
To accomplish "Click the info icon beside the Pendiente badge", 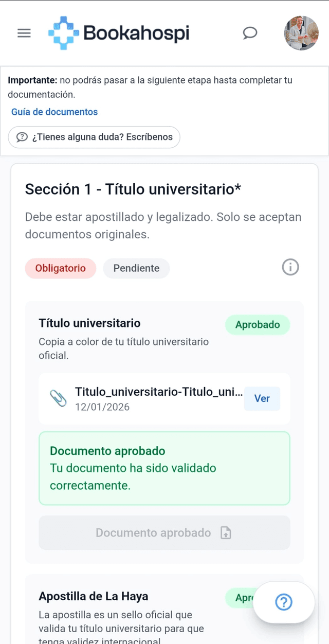I will pos(290,267).
